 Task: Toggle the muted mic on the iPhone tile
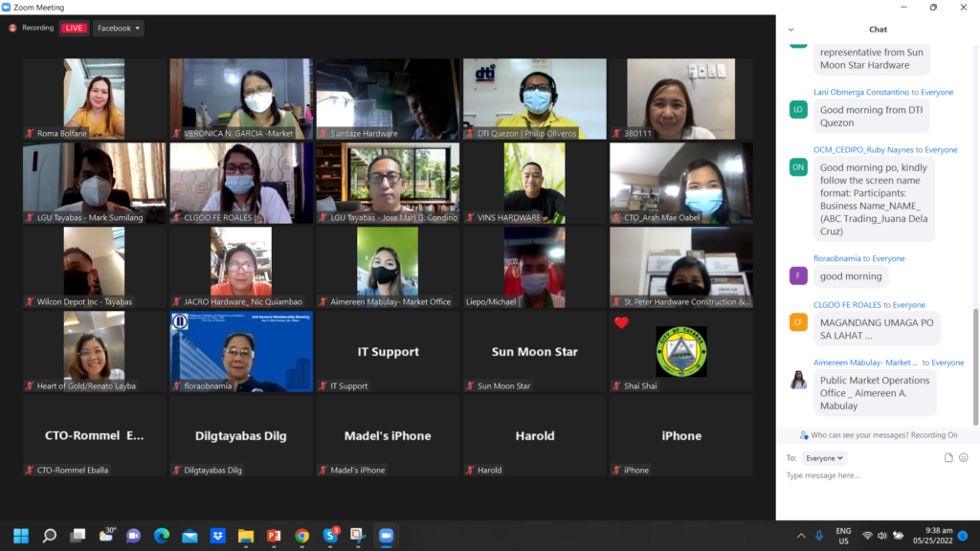click(618, 470)
